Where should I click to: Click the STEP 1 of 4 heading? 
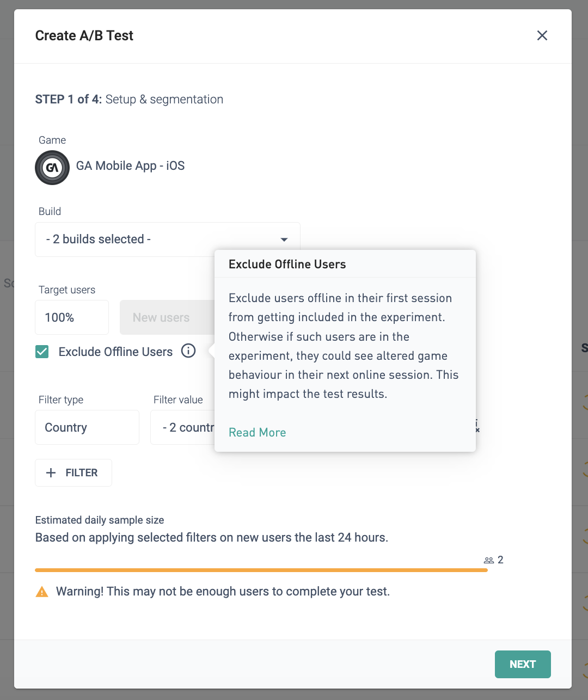tap(129, 99)
